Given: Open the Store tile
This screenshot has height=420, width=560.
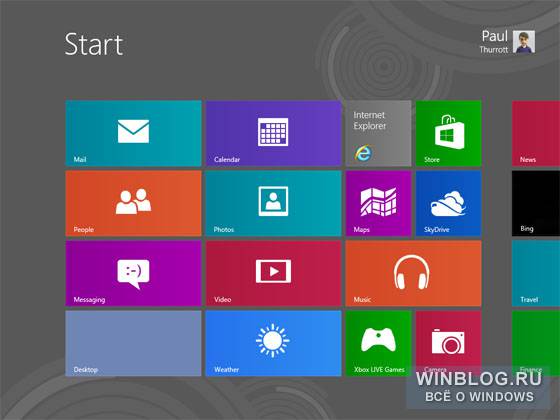Looking at the screenshot, I should click(x=449, y=133).
